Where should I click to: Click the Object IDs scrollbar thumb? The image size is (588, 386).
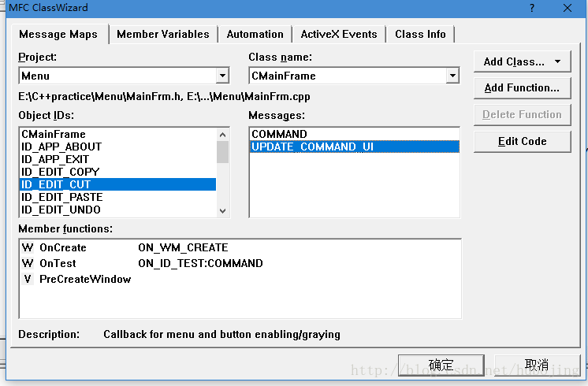pos(222,152)
